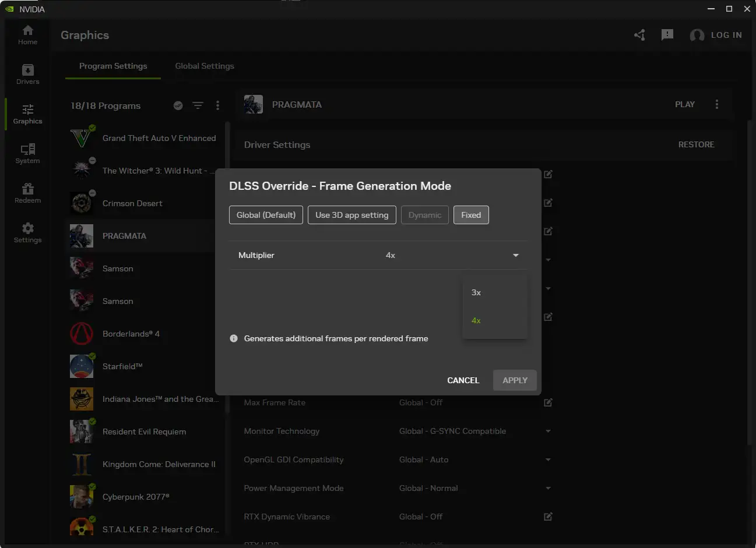Select Indiana Jones in the programs list

145,399
